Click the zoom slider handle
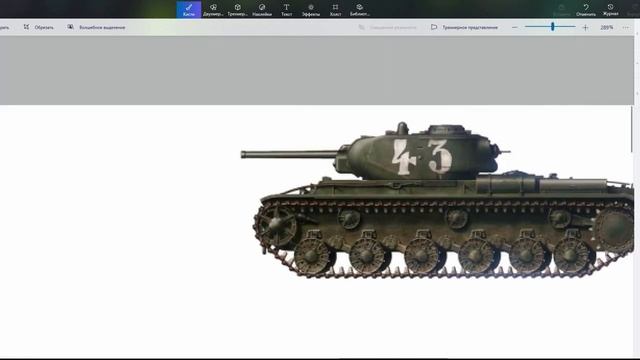This screenshot has height=360, width=640. 552,27
